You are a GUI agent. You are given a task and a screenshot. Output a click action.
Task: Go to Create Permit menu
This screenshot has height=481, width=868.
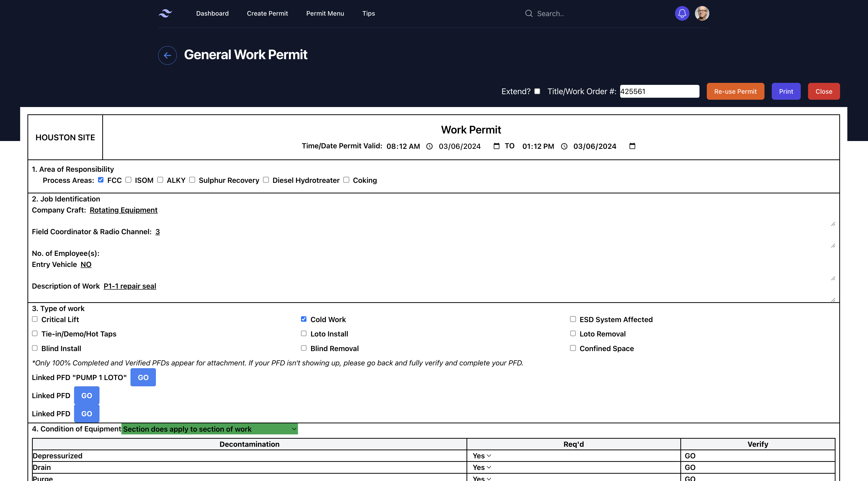tap(267, 14)
